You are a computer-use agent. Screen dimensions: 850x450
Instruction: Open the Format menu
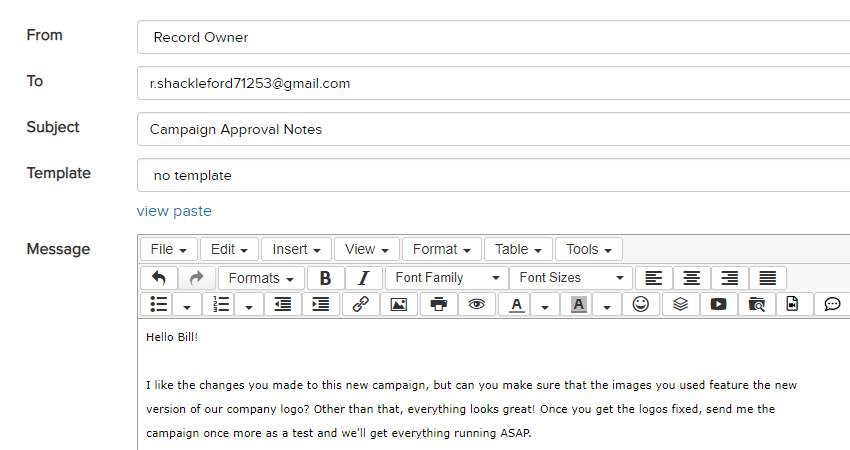[441, 249]
